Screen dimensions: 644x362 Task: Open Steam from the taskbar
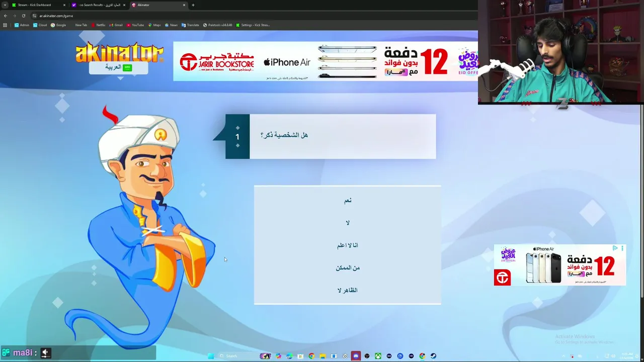click(433, 356)
